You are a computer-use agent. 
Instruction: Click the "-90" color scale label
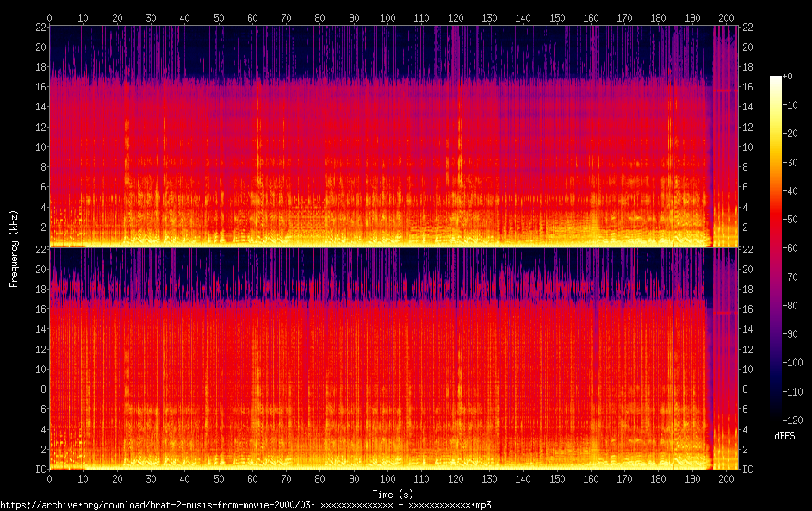(x=790, y=333)
